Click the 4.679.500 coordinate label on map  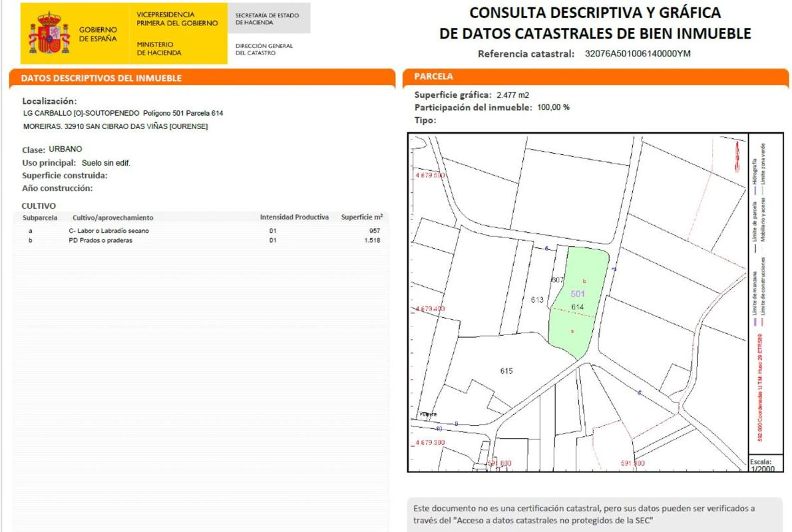tap(429, 176)
